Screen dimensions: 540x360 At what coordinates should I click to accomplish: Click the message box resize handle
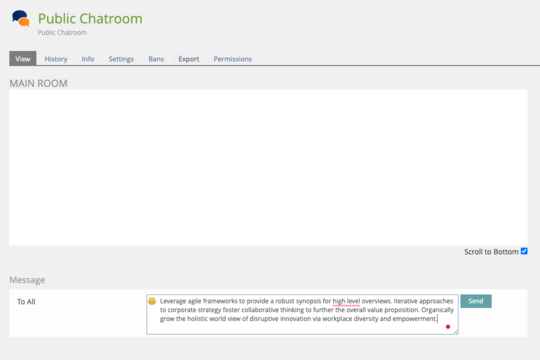coord(455,331)
